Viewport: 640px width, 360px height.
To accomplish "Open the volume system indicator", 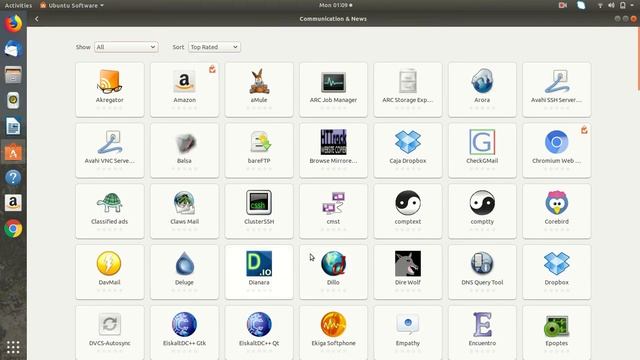I will pyautogui.click(x=611, y=5).
